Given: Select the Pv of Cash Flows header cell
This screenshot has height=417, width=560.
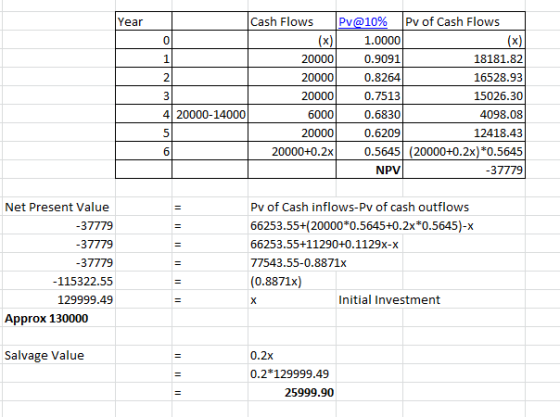Looking at the screenshot, I should click(464, 21).
